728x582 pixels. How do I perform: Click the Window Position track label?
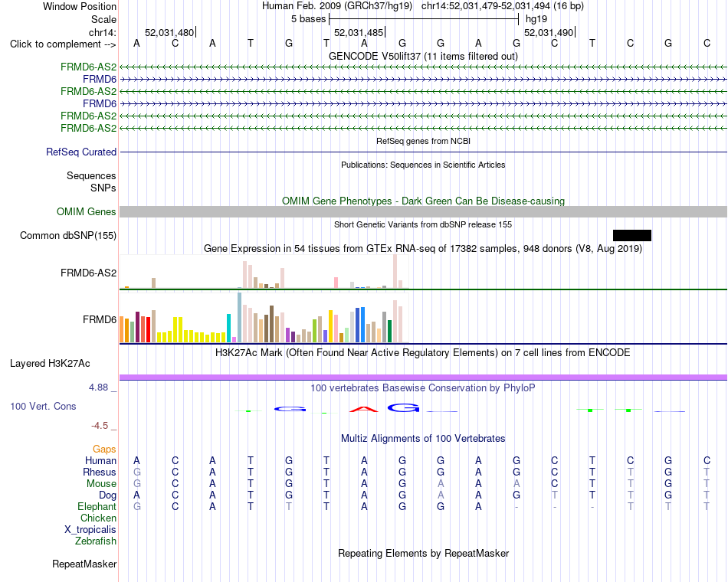tap(80, 6)
